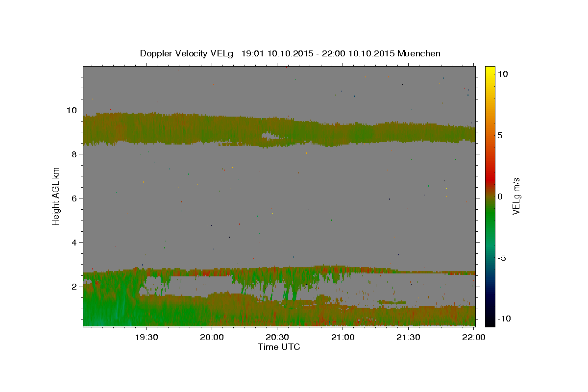Click the "Time UTC" axis label
Image resolution: width=588 pixels, height=392 pixels.
(279, 347)
